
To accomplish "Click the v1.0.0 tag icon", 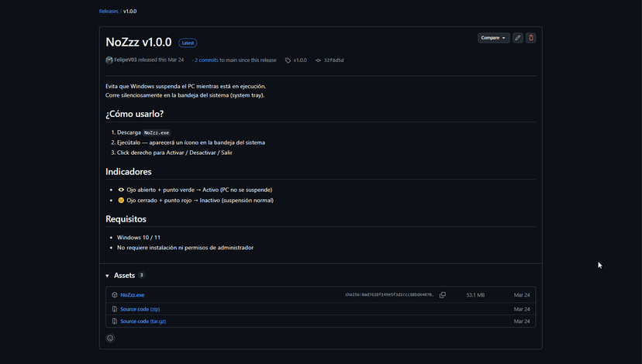I will (x=288, y=60).
